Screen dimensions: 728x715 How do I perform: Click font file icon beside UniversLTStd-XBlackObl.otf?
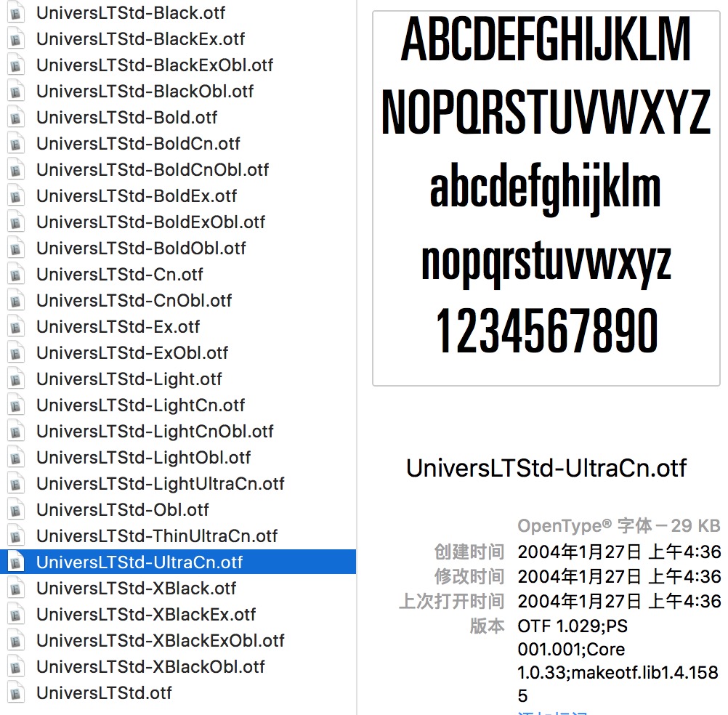pyautogui.click(x=15, y=667)
